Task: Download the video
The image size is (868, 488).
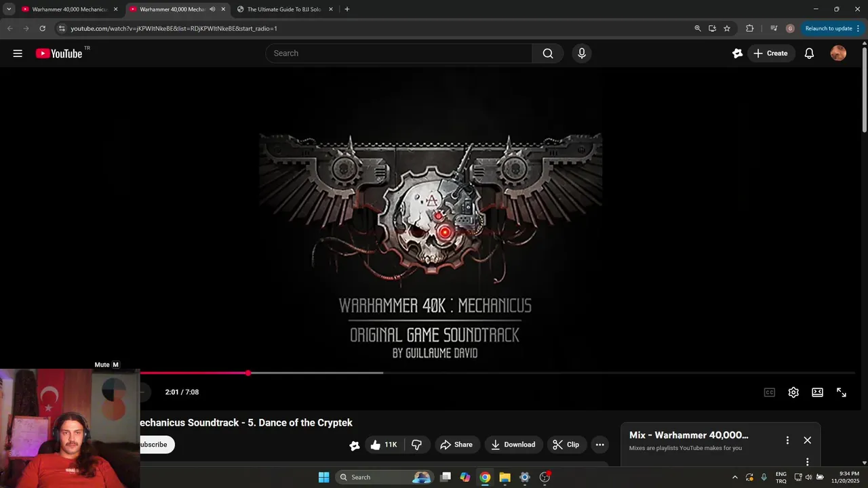Action: click(513, 445)
